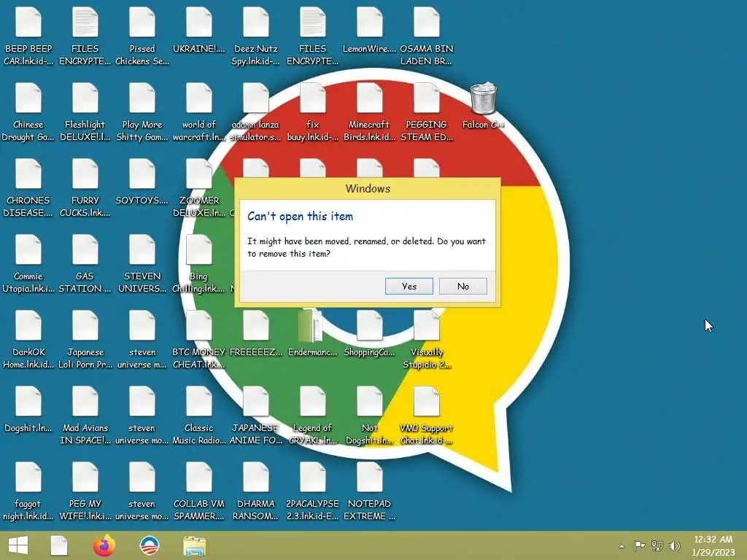The image size is (747, 560).
Task: Select the FREEEEEZ... desktop icon
Action: pos(256,333)
